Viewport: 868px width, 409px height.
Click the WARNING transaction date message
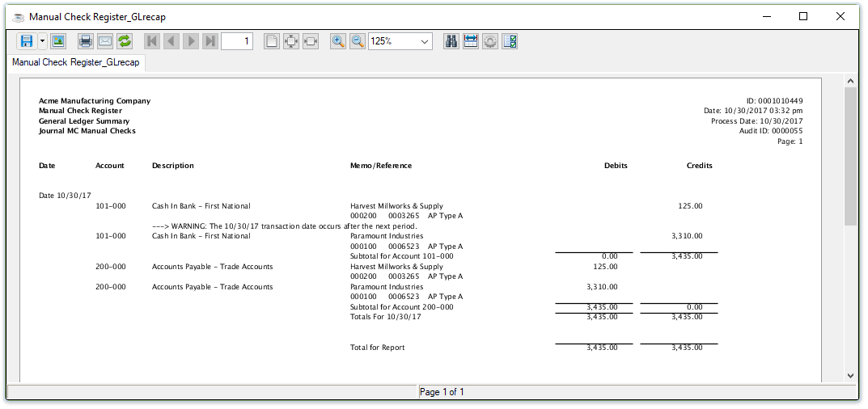coord(285,226)
